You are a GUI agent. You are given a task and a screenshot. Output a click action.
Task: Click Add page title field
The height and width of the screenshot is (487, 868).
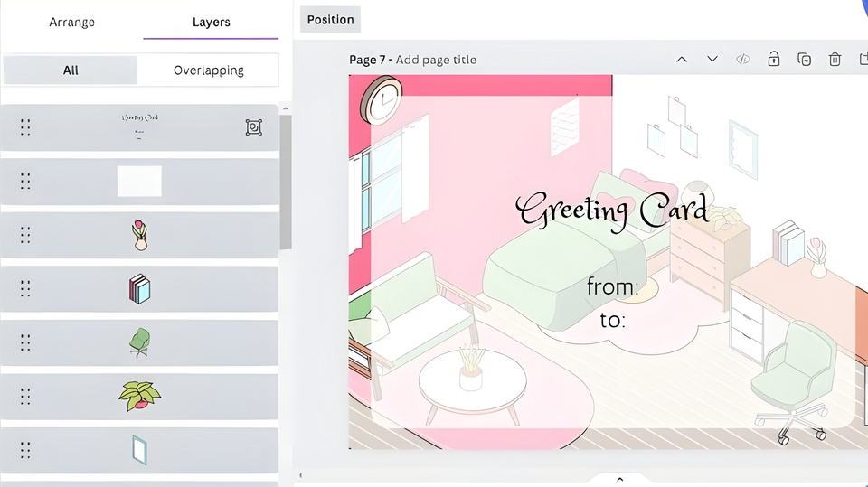pos(436,60)
